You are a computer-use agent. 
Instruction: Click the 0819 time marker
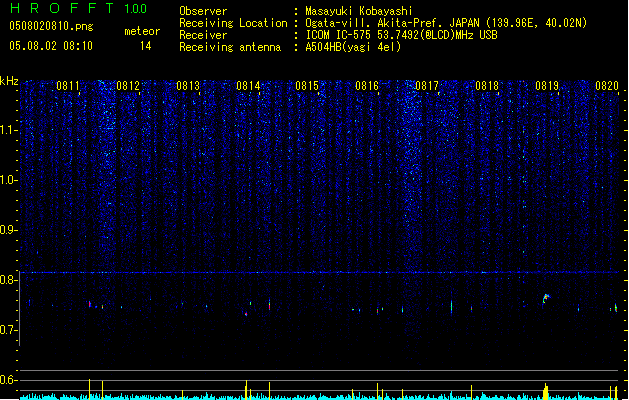(547, 86)
